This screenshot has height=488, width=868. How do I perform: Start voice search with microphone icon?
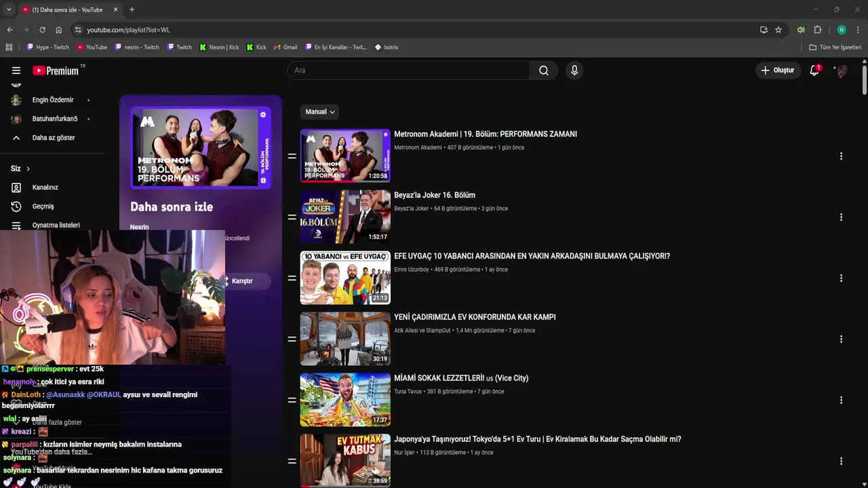tap(574, 70)
